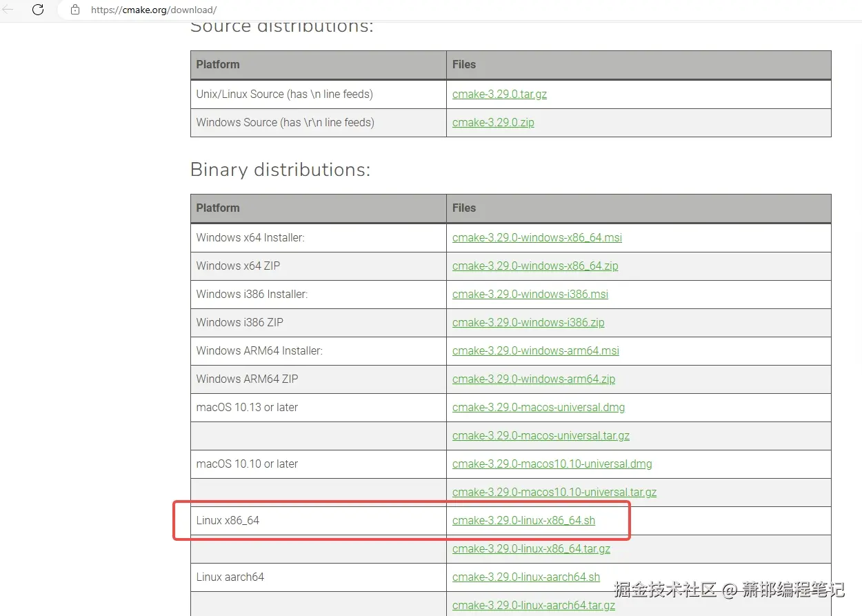
Task: Download cmake-3.29.0-windows-i386.zip archive
Action: click(528, 322)
